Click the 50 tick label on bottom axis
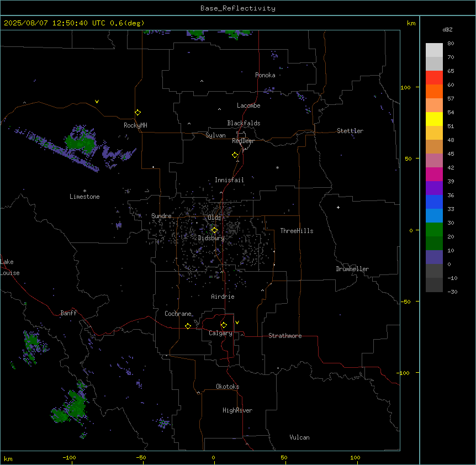The width and height of the screenshot is (476, 465). [x=284, y=457]
